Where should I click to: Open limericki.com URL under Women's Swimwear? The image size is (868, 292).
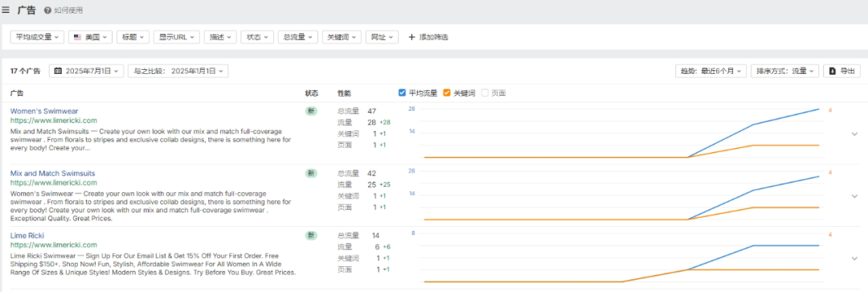coord(54,120)
